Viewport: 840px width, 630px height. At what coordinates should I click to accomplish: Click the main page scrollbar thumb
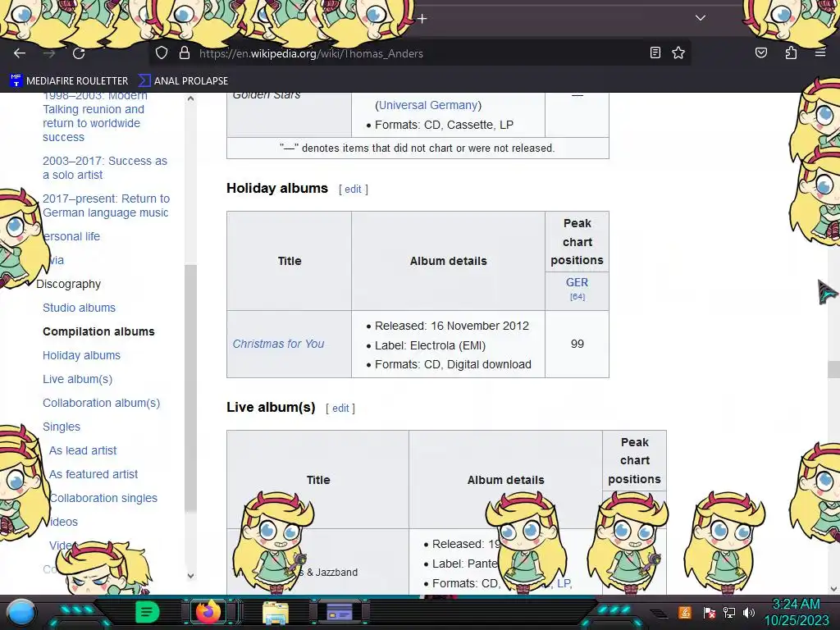pyautogui.click(x=833, y=369)
